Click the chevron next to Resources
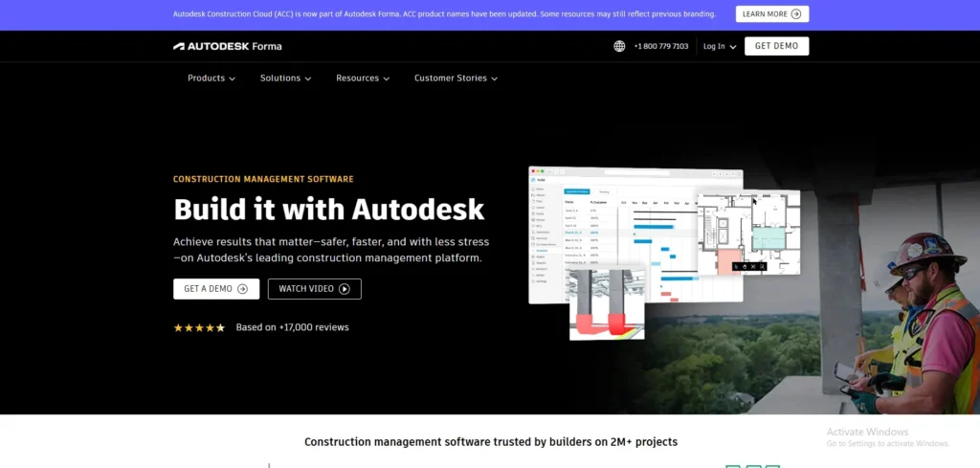The width and height of the screenshot is (980, 468). tap(387, 78)
